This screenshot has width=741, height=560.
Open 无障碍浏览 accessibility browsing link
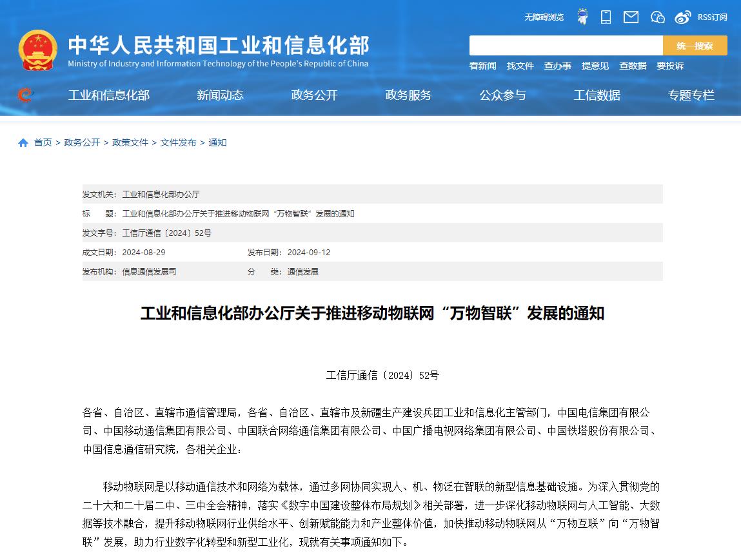pyautogui.click(x=544, y=17)
